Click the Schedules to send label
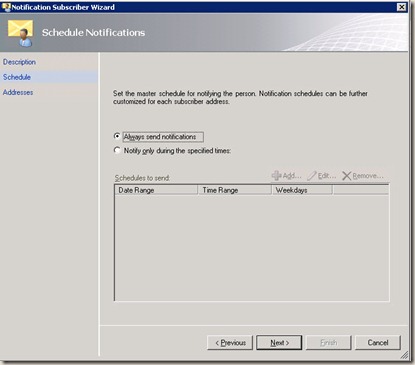This screenshot has height=365, width=415. [x=142, y=178]
